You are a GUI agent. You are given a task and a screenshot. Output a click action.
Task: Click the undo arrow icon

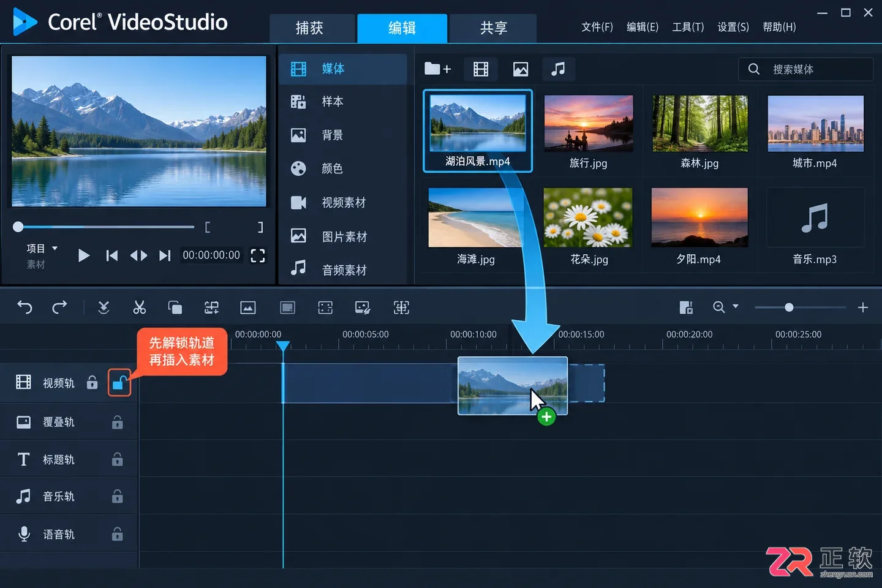coord(24,307)
